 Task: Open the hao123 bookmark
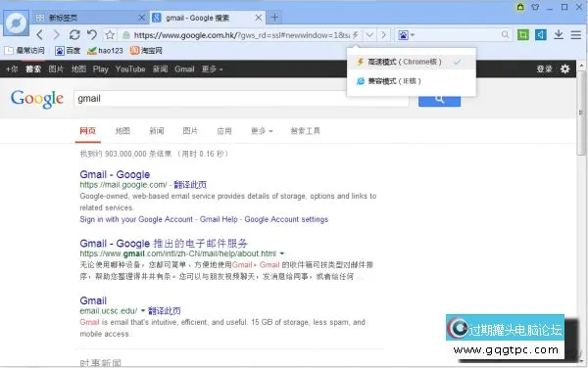105,51
